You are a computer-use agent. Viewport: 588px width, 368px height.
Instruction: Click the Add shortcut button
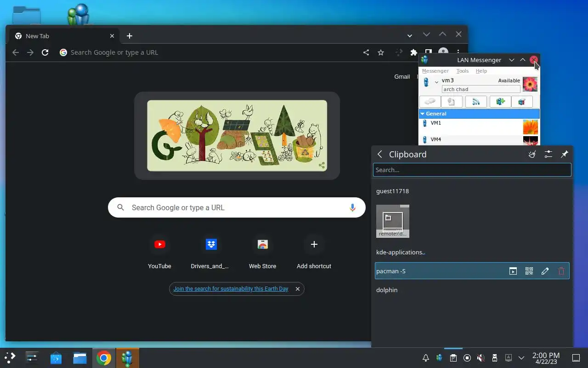click(314, 252)
